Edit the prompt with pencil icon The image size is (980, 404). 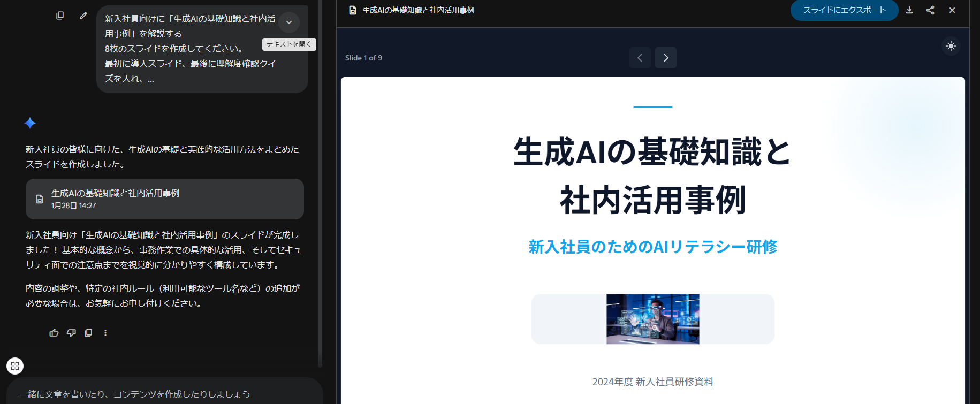pyautogui.click(x=83, y=16)
